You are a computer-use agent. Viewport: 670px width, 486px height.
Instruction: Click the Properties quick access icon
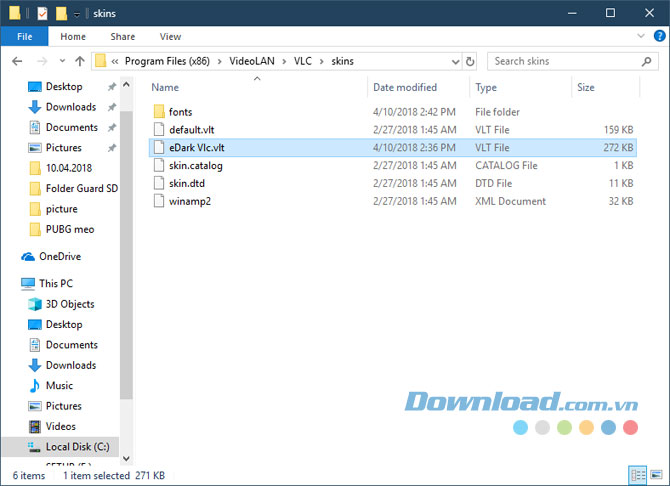42,13
